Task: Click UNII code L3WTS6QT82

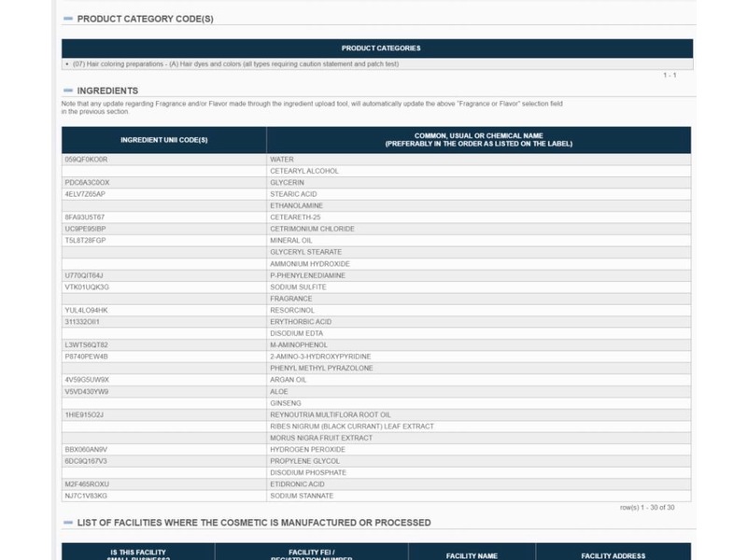Action: coord(86,344)
